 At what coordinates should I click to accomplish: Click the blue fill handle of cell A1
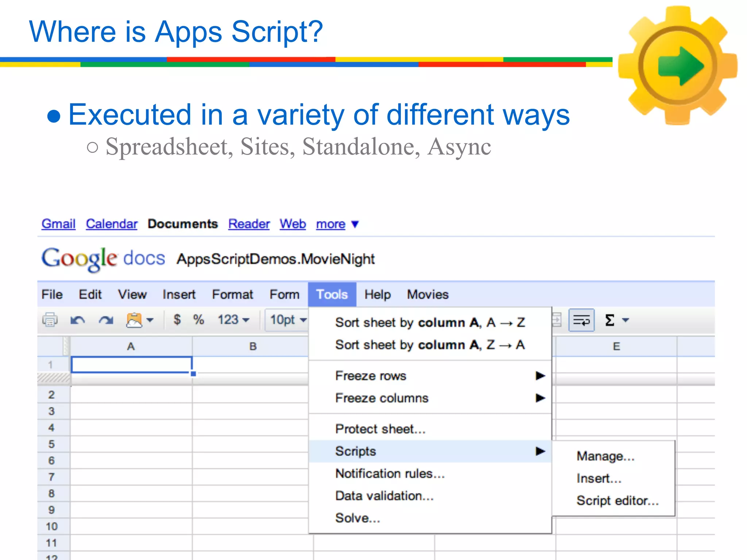(193, 374)
